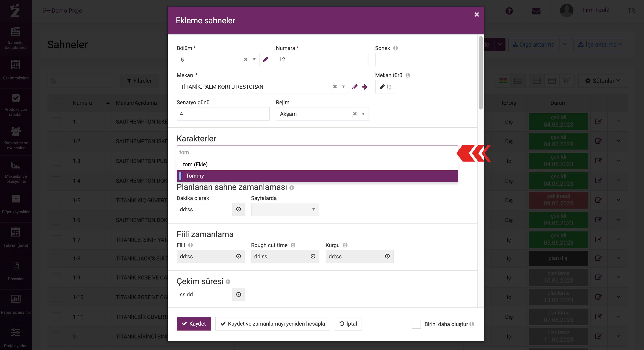Tick the checkbox for scene 1-11
Screen dimensions: 644x350
pos(56,317)
